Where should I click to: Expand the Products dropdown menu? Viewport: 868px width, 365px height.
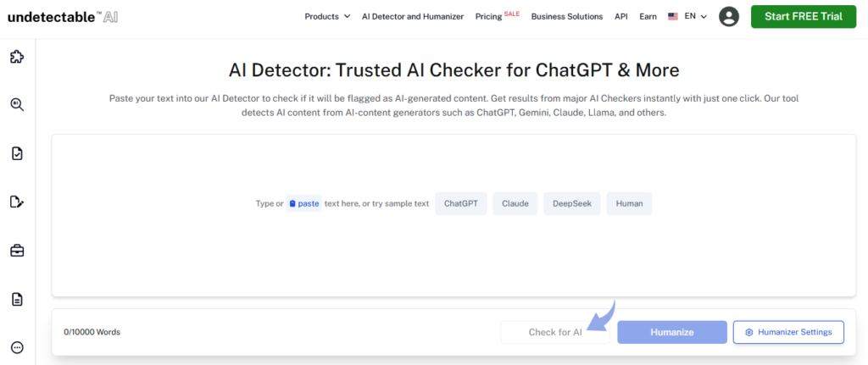click(x=327, y=16)
